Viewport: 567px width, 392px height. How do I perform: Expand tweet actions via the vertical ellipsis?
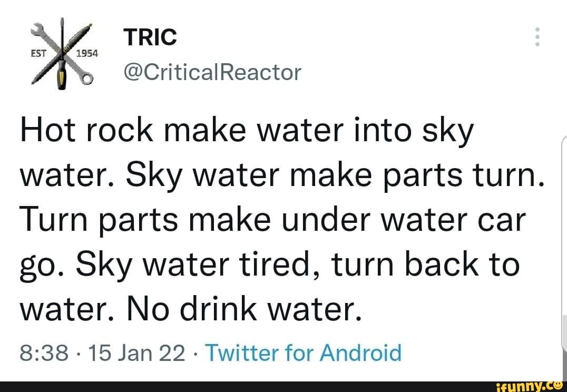coord(537,38)
